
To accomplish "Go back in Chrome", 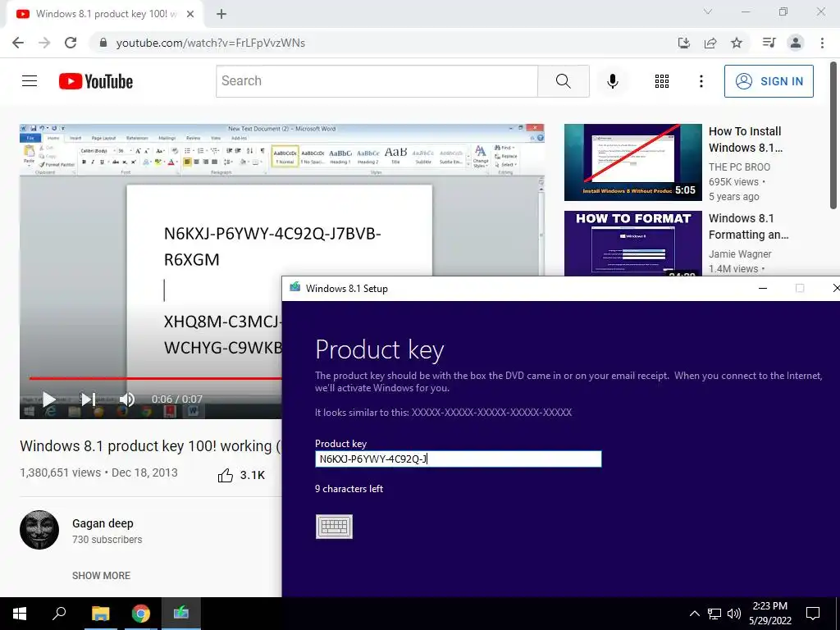I will point(18,43).
